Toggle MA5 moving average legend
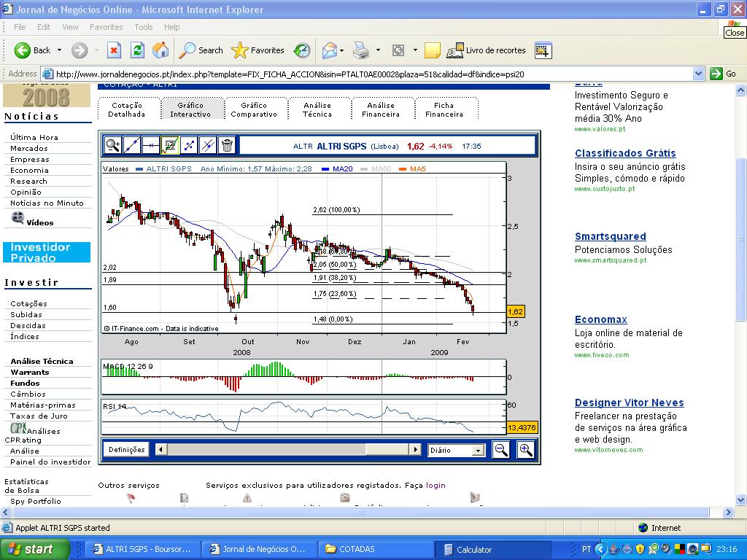This screenshot has width=747, height=560. (x=413, y=168)
